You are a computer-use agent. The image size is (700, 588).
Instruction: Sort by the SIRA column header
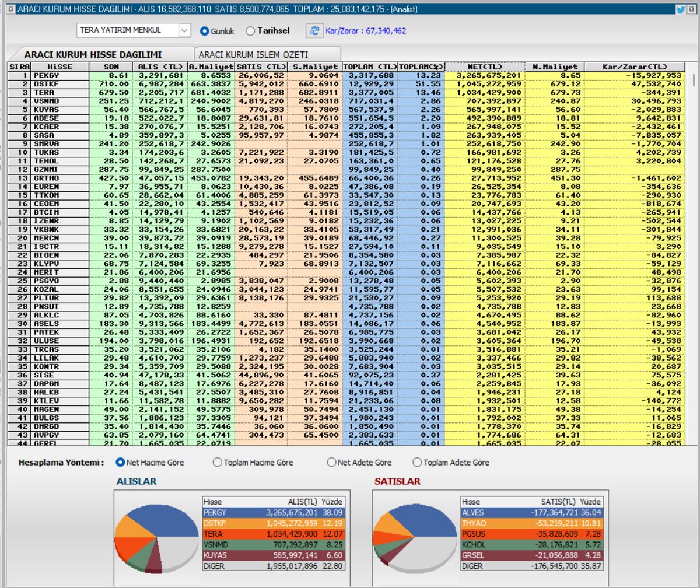[19, 67]
